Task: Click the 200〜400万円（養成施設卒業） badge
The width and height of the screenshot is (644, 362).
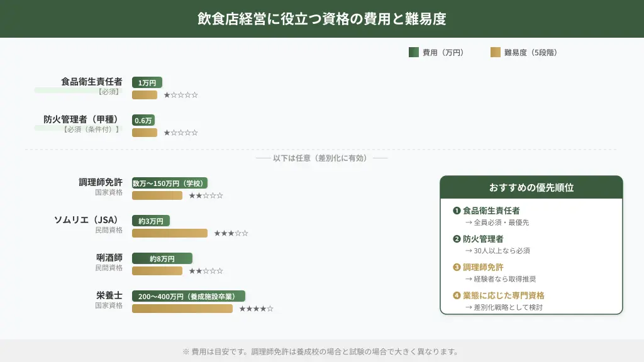Action: (x=187, y=296)
